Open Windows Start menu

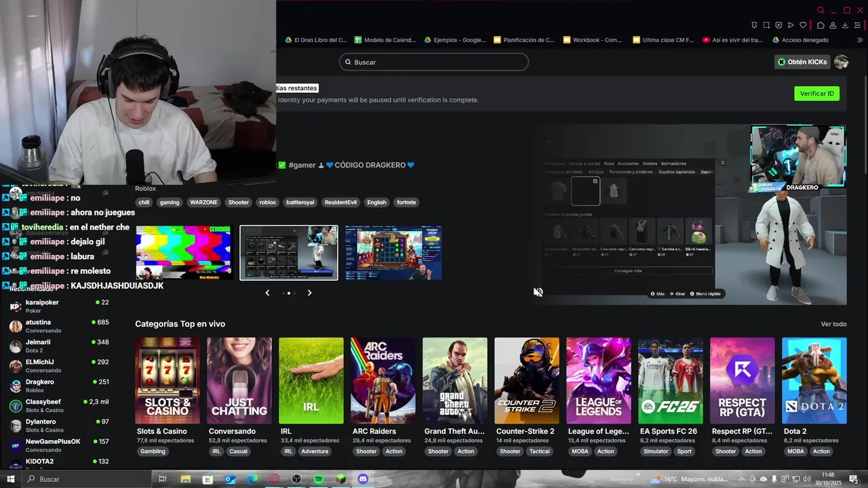point(10,479)
